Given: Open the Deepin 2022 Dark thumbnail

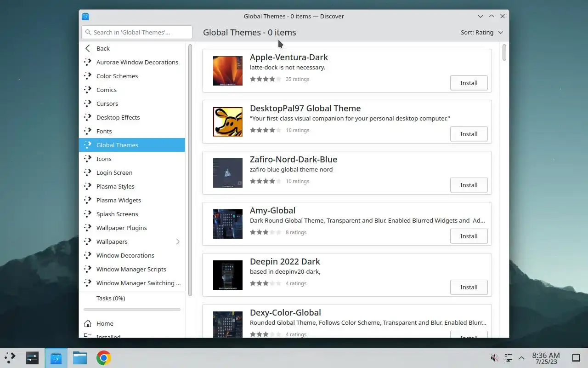Looking at the screenshot, I should click(x=228, y=275).
